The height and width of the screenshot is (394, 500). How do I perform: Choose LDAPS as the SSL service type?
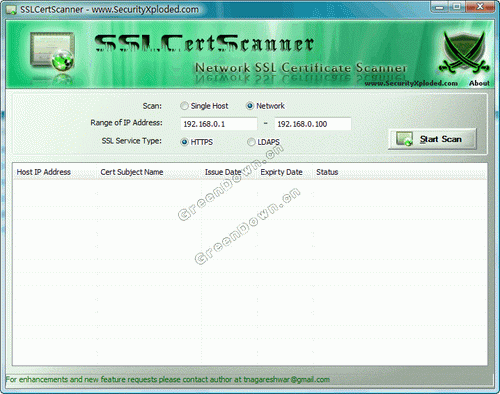click(251, 142)
